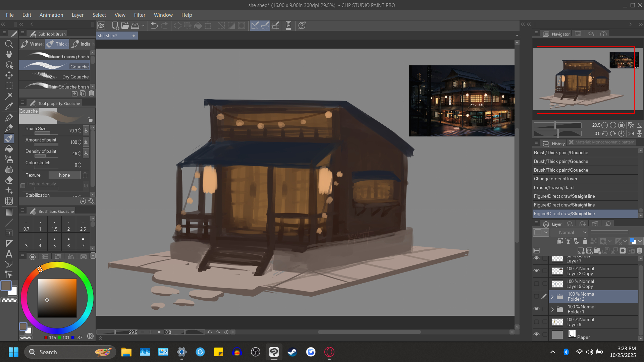Screen dimensions: 644x362
Task: Select the Gradient tool
Action: [9, 212]
